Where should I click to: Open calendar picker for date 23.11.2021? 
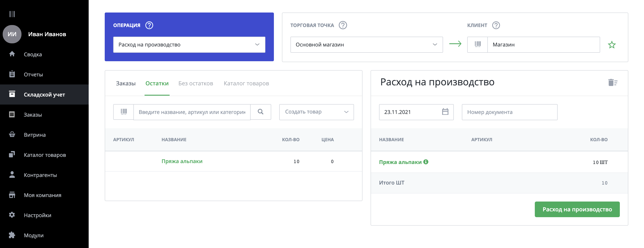pyautogui.click(x=445, y=112)
